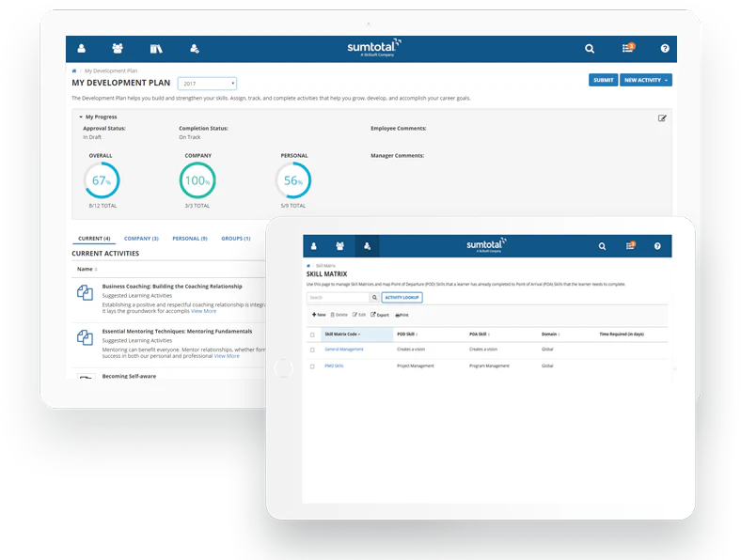Click the Activity Lookup button
741x560 pixels.
[402, 298]
